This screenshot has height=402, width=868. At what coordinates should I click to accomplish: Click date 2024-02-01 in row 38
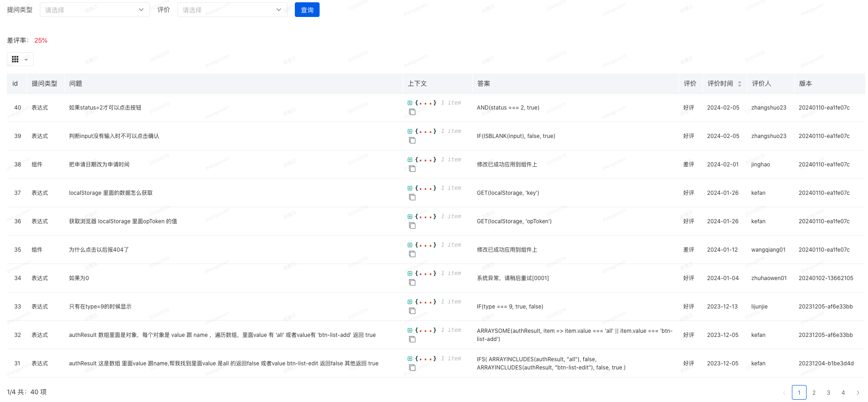[x=723, y=165]
